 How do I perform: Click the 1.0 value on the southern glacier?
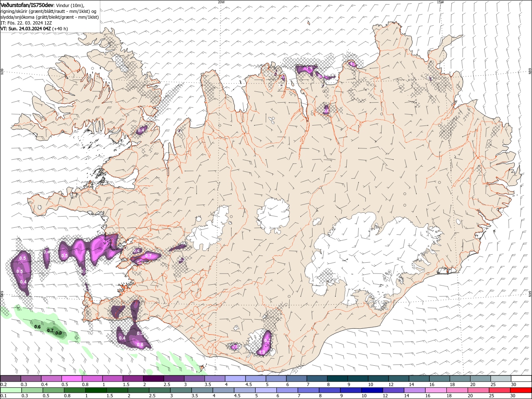point(262,352)
